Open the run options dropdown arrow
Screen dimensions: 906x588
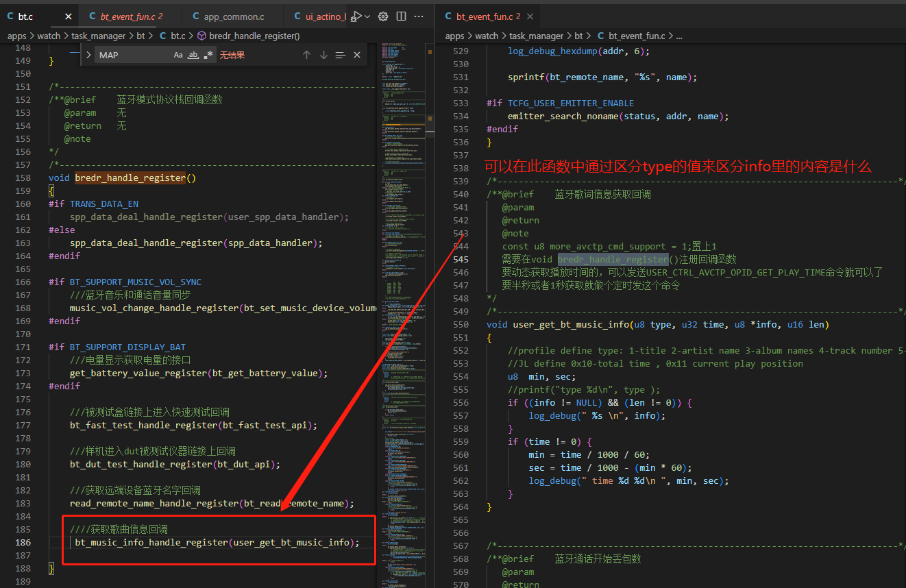(368, 16)
